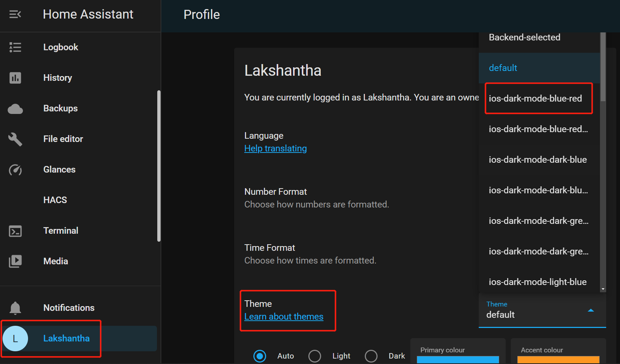Collapse the Theme dropdown showing default
The width and height of the screenshot is (620, 364).
(x=542, y=310)
